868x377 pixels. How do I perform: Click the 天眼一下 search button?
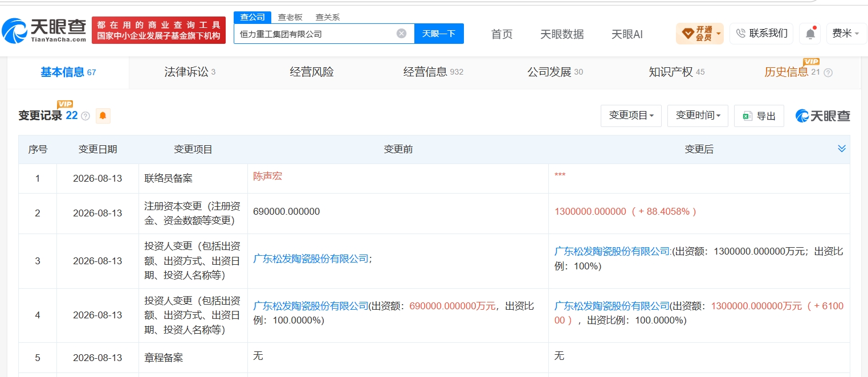pos(439,34)
